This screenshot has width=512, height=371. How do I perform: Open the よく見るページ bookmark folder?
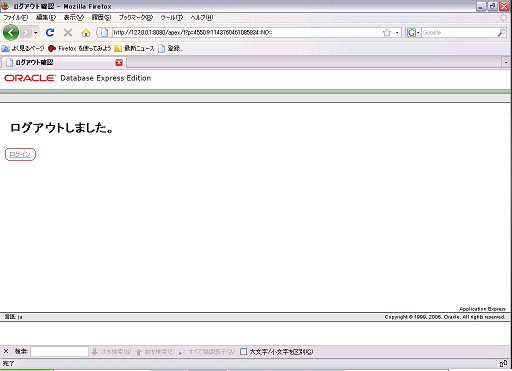(23, 48)
